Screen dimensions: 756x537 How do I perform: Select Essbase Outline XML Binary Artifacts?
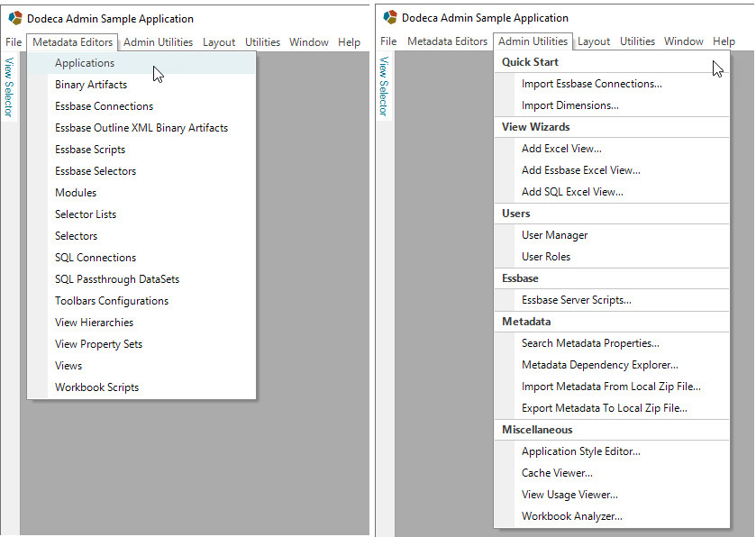click(141, 128)
